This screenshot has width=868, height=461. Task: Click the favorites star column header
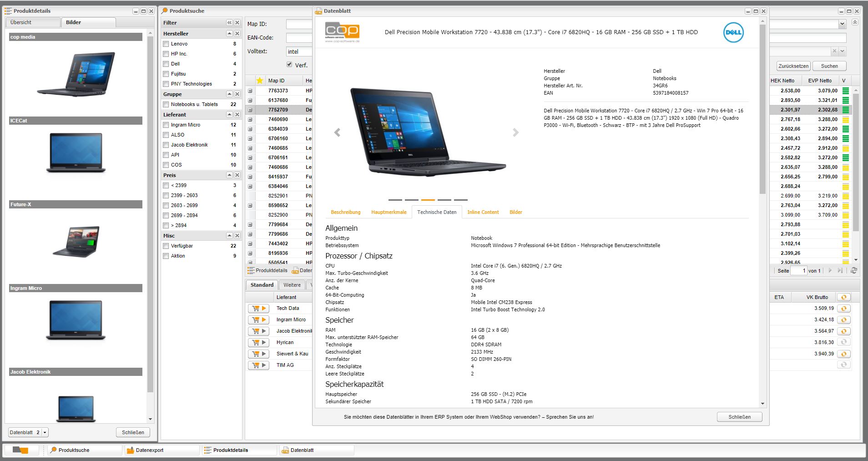260,81
